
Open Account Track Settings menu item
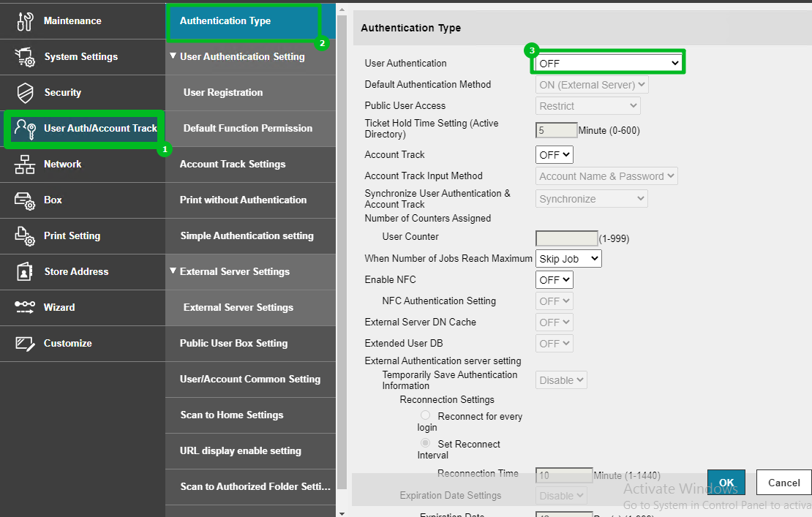pos(233,165)
